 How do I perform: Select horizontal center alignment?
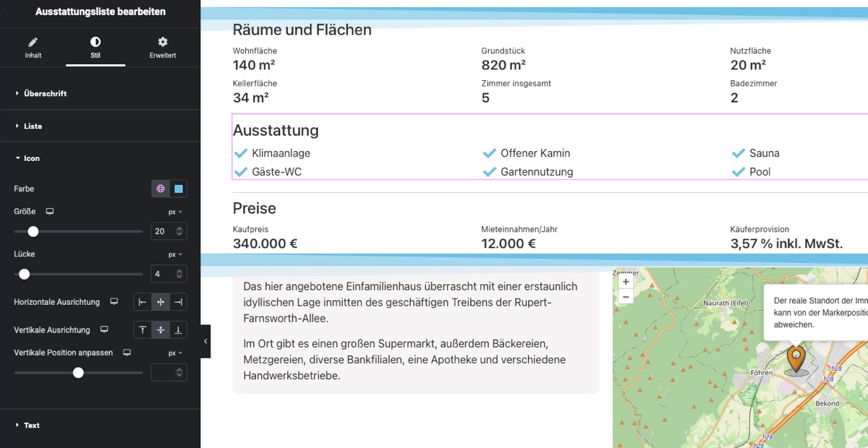click(161, 302)
